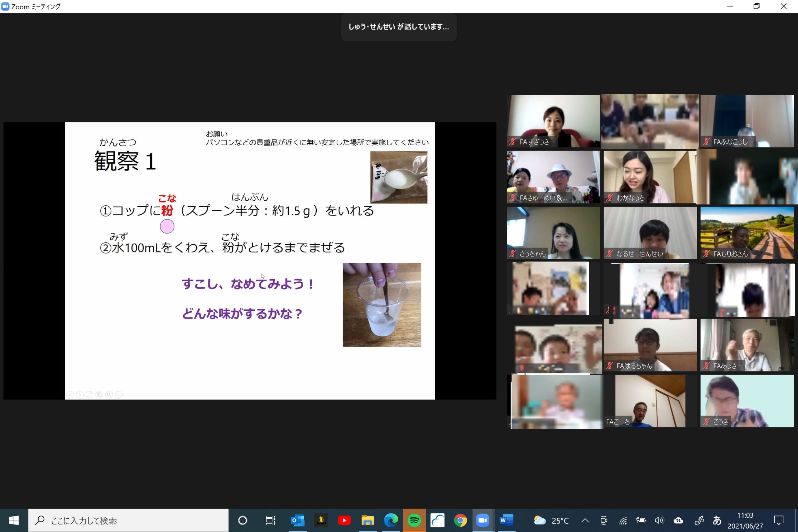798x532 pixels.
Task: Expand hidden system tray icons chevron
Action: [x=585, y=520]
